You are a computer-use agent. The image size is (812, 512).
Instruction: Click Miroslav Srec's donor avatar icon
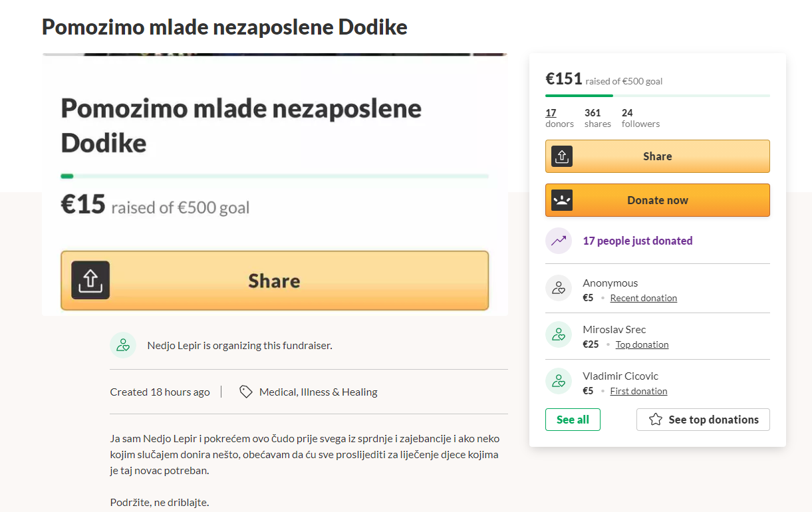(559, 334)
